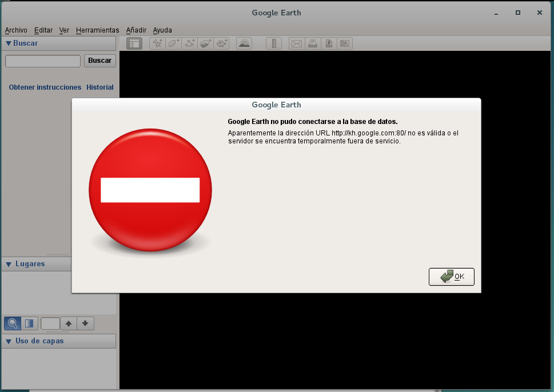Click the email envelope icon

[x=296, y=43]
